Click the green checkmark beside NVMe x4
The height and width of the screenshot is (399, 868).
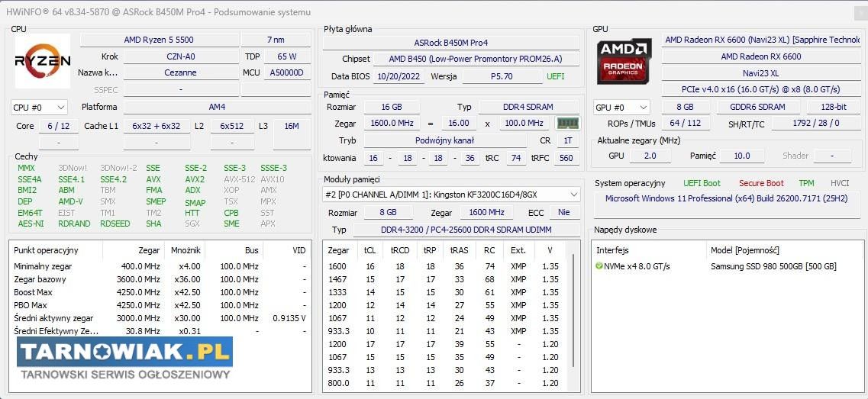[599, 266]
